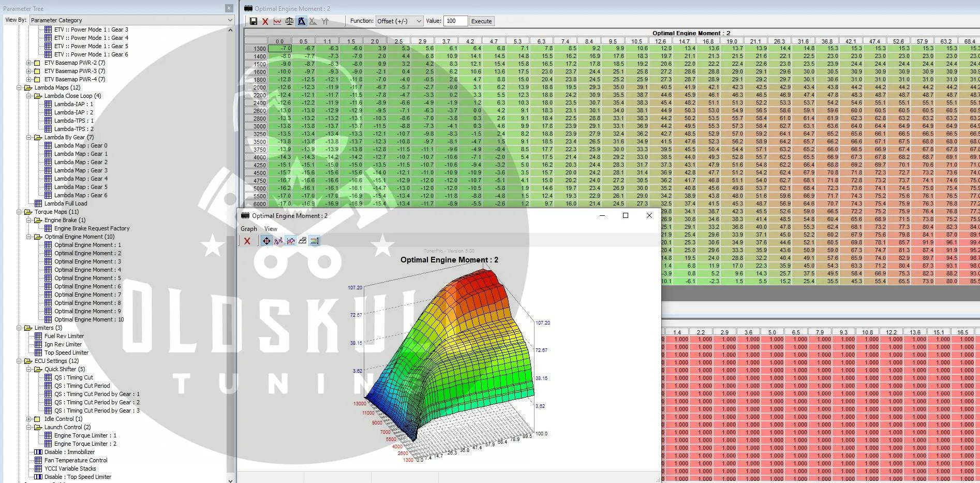Open the View menu in graph window

(x=271, y=229)
